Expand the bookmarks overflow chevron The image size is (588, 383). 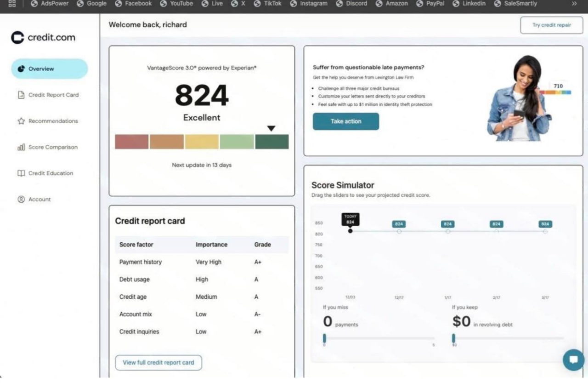pyautogui.click(x=574, y=4)
